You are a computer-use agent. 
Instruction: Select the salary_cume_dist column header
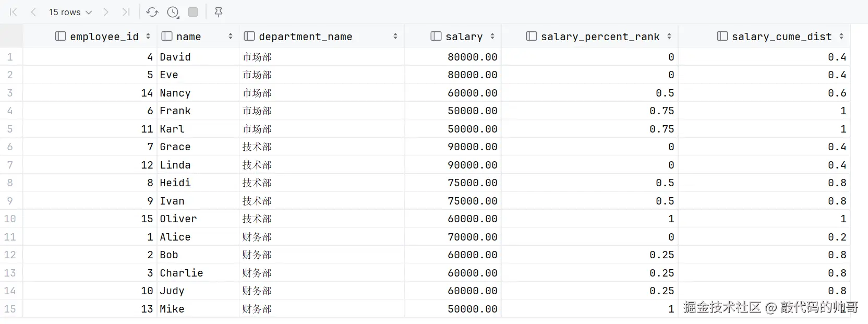(781, 37)
